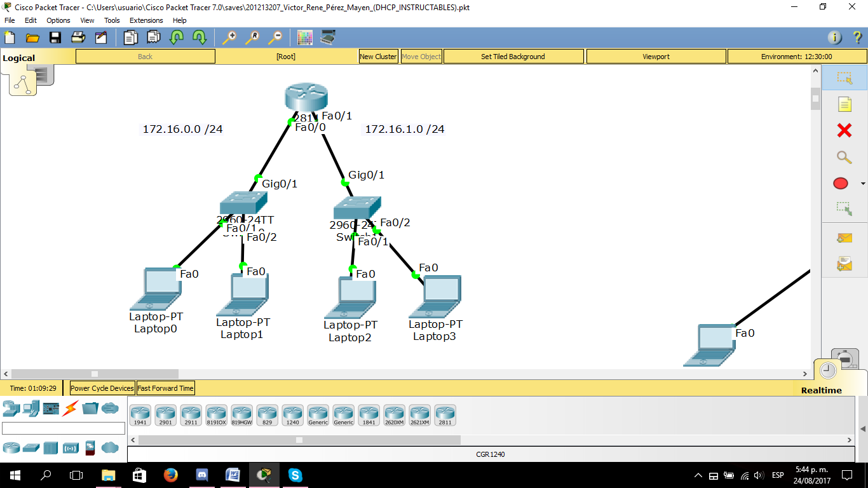
Task: Select the 2811 router on canvas
Action: [x=306, y=97]
